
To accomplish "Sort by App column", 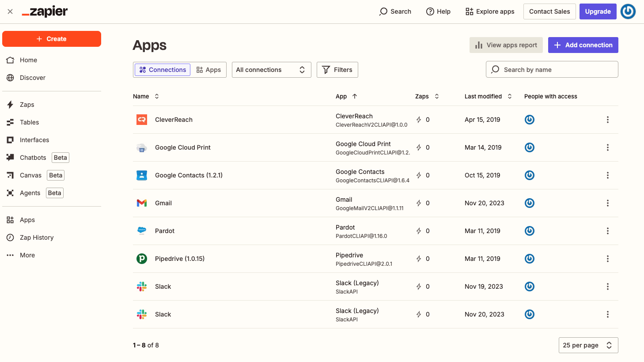I will click(x=346, y=96).
